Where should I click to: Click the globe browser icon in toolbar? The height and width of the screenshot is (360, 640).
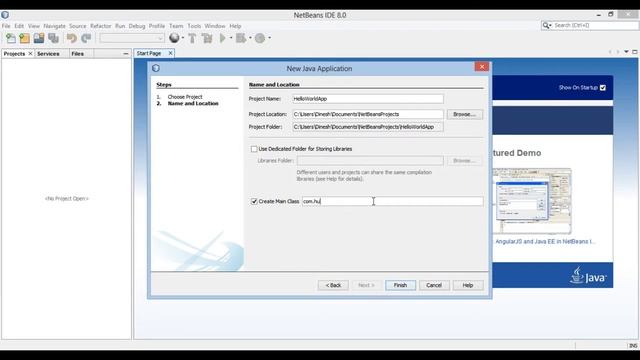point(174,38)
